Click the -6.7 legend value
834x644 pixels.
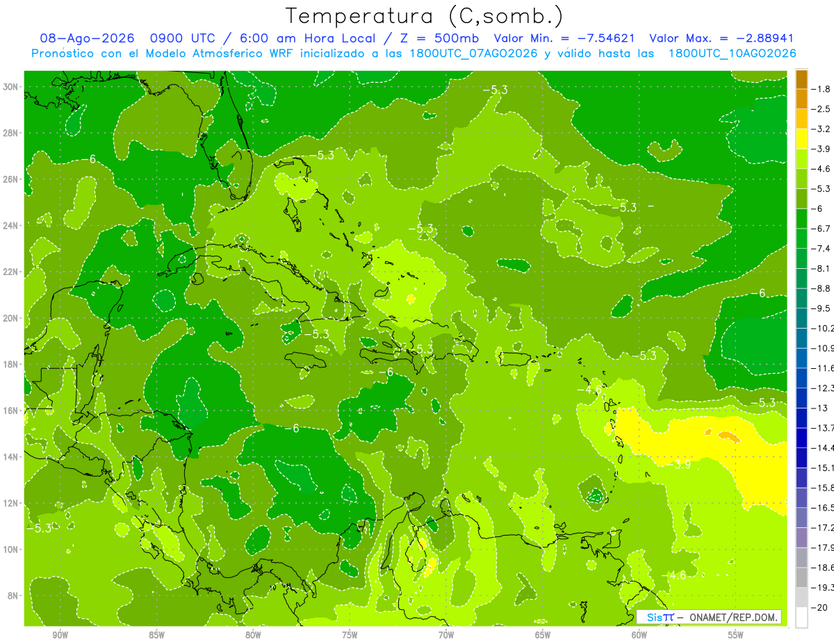(x=822, y=229)
